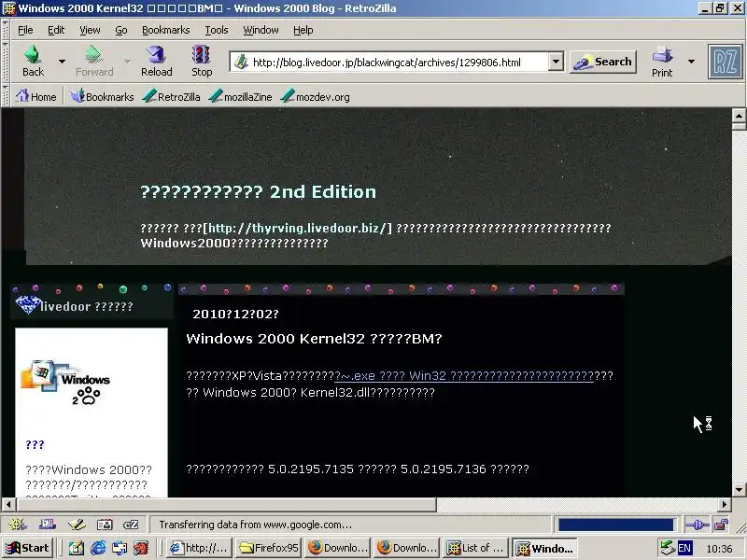Image resolution: width=747 pixels, height=560 pixels.
Task: Switch to the List of... taskbar window
Action: [x=475, y=548]
